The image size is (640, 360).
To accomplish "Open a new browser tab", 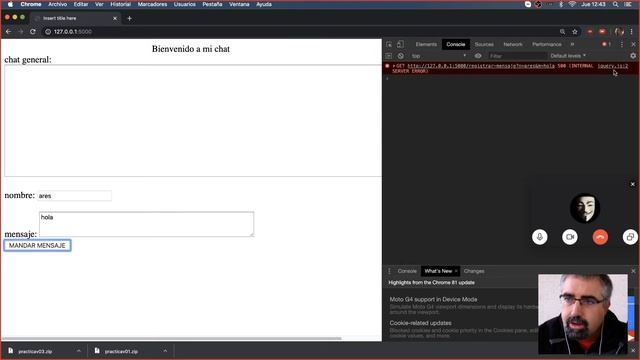I will coord(129,18).
